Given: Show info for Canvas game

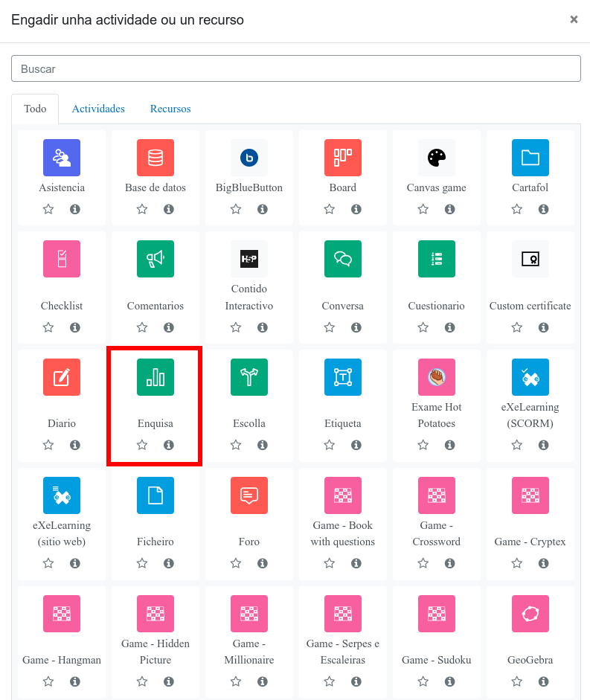Looking at the screenshot, I should pos(450,210).
